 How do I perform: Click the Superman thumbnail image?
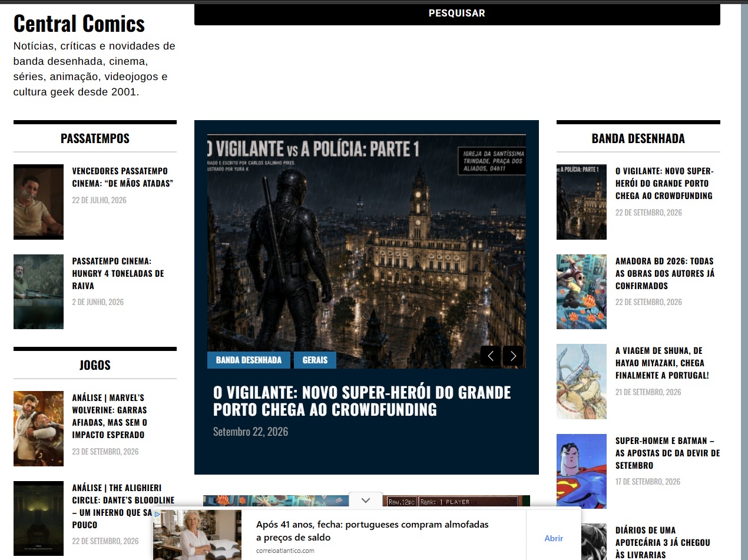pyautogui.click(x=581, y=471)
